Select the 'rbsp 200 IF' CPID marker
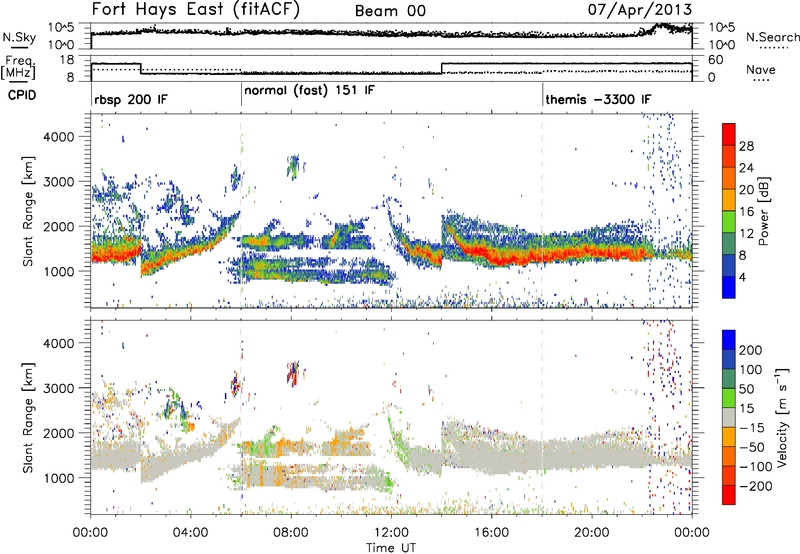This screenshot has width=800, height=554. [130, 99]
